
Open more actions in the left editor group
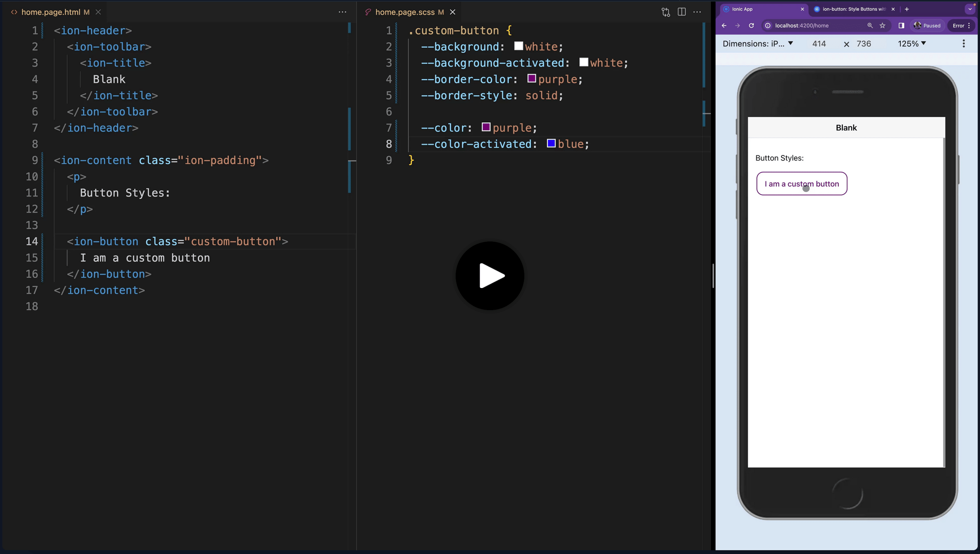click(x=342, y=12)
